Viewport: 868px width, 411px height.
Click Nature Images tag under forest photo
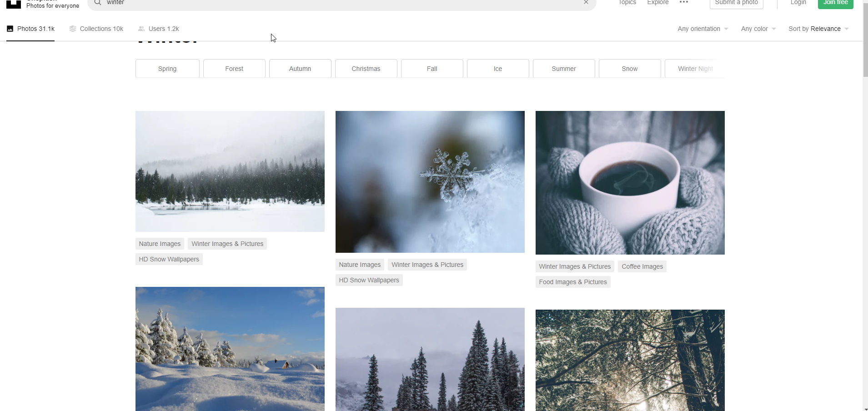[x=160, y=244]
